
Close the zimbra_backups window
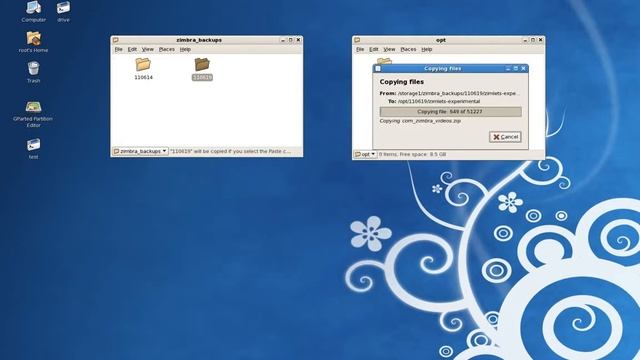298,40
